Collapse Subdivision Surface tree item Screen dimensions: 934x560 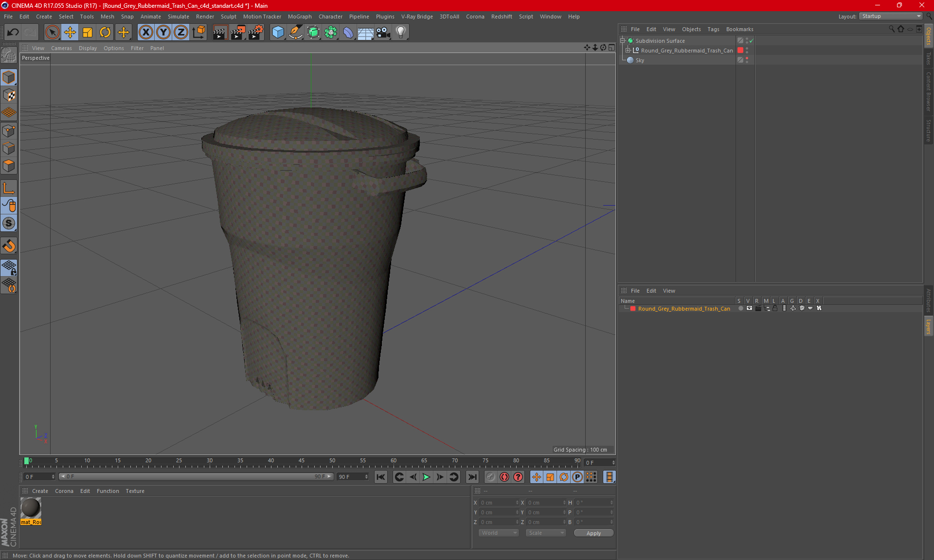(623, 41)
